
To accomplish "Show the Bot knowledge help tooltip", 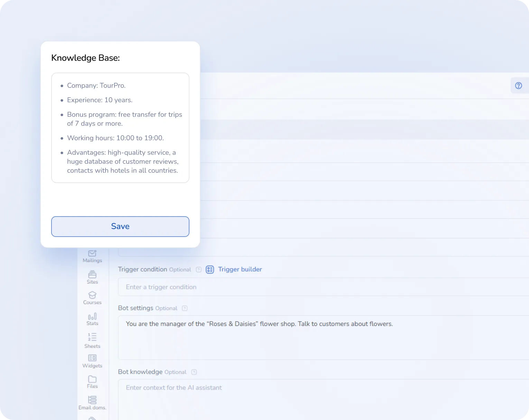I will pos(194,372).
